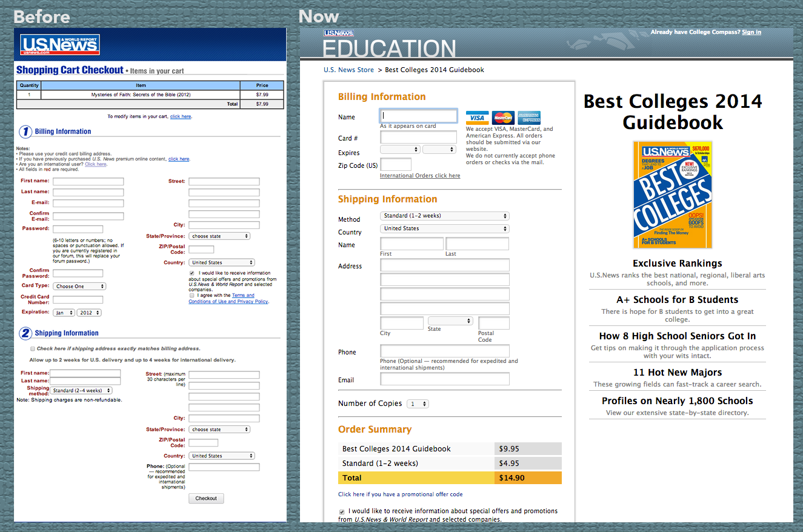Click the City field in Now page
Image resolution: width=803 pixels, height=532 pixels.
pos(402,323)
